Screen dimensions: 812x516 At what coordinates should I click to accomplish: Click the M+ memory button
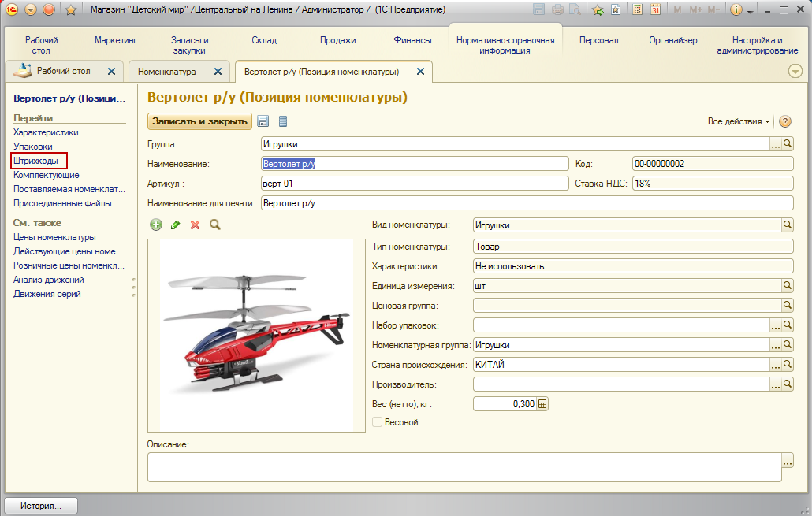pos(695,9)
